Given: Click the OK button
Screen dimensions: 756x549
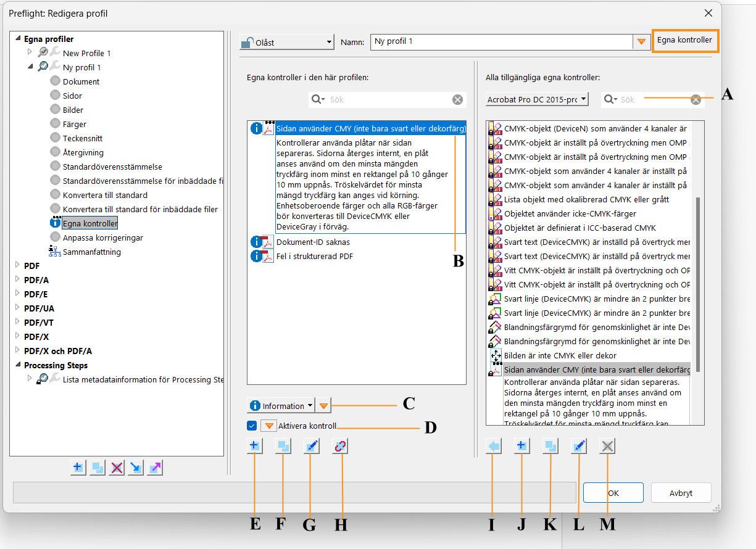Looking at the screenshot, I should (x=613, y=493).
